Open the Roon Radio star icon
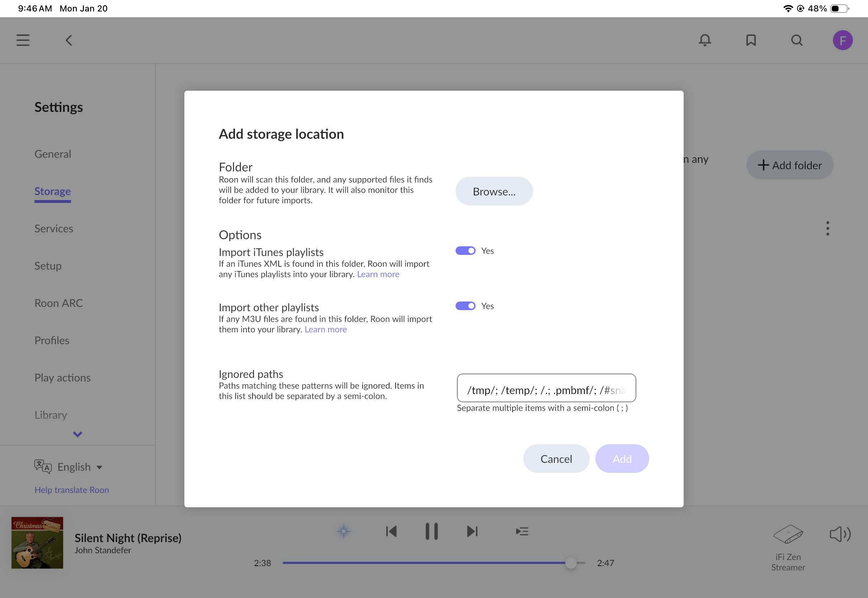The image size is (868, 598). pos(344,531)
